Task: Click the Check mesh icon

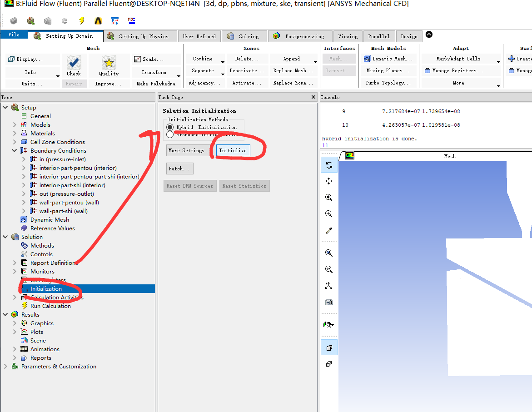Action: pos(74,63)
